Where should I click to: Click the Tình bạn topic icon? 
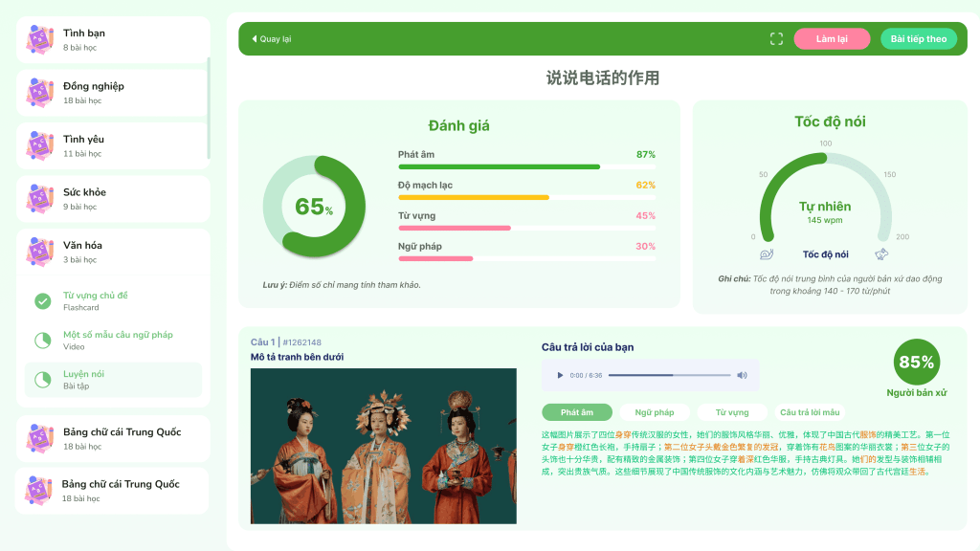coord(40,39)
